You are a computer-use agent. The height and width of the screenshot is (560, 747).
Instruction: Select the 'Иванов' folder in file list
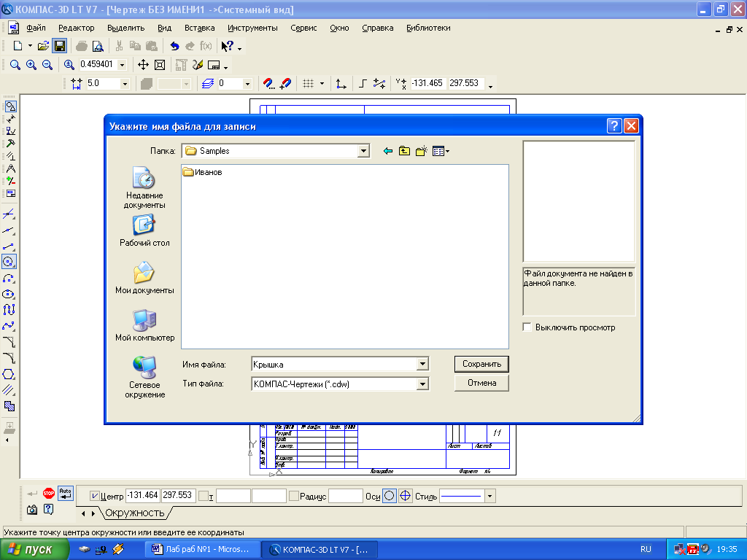pyautogui.click(x=203, y=172)
